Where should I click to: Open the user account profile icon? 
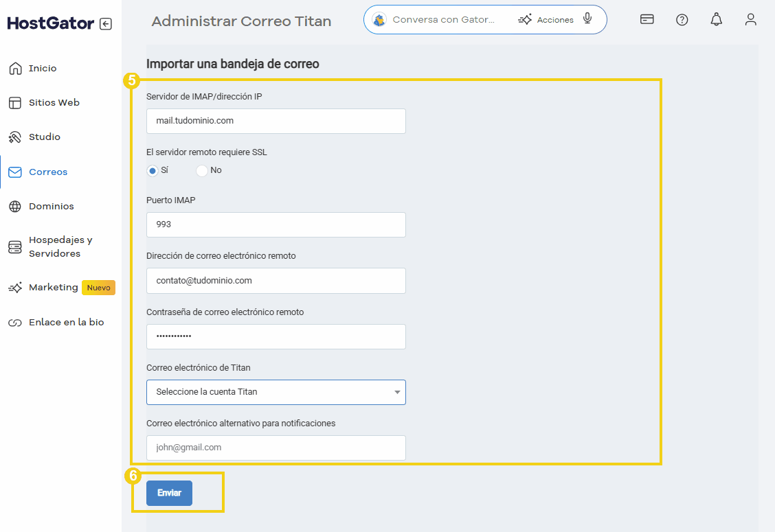750,19
